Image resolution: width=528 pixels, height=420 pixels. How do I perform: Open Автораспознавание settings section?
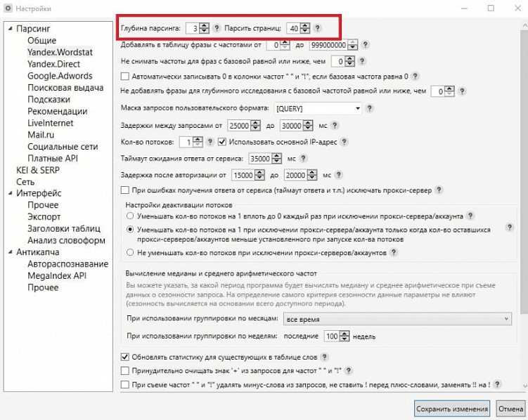[x=67, y=264]
